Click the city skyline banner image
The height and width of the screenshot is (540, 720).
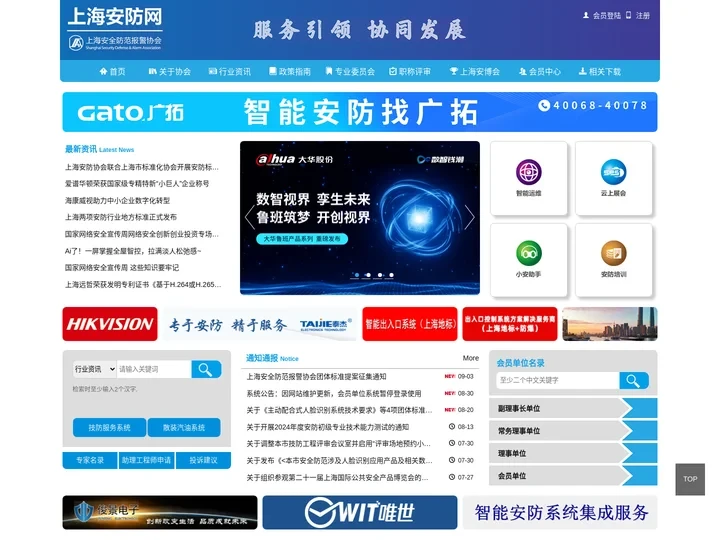click(x=610, y=324)
